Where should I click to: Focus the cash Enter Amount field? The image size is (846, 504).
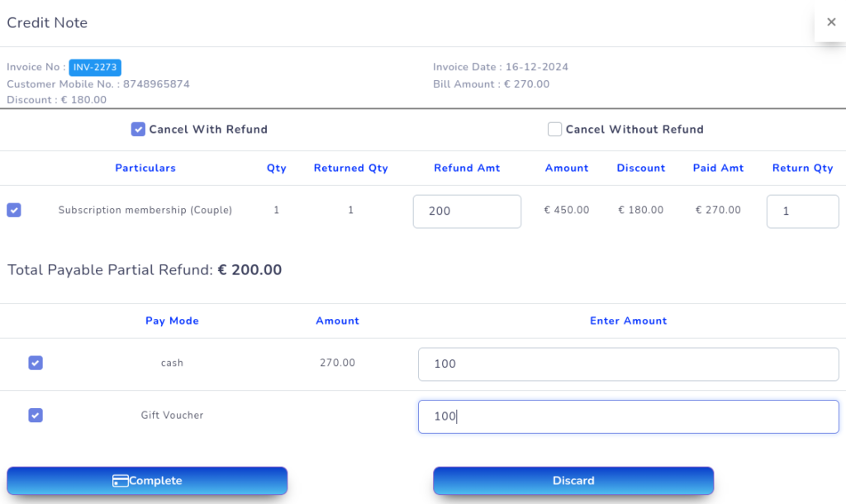pos(628,364)
